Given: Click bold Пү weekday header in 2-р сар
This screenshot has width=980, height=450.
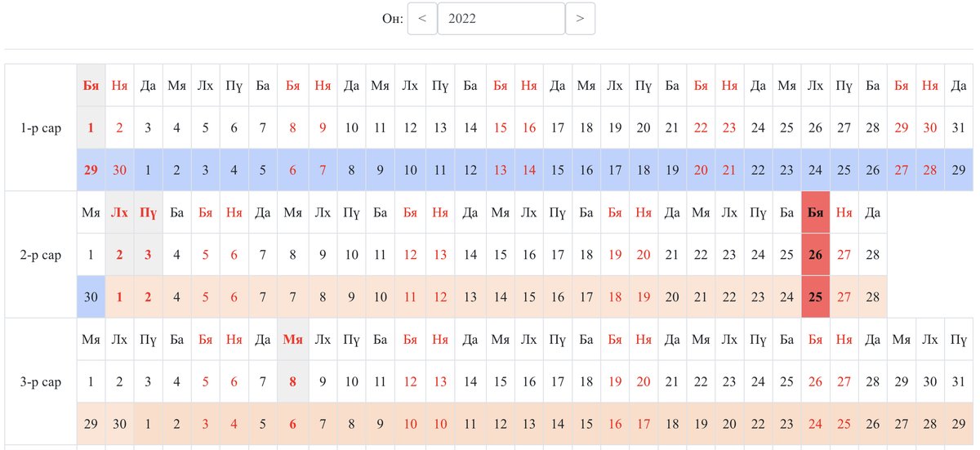Looking at the screenshot, I should click(148, 212).
